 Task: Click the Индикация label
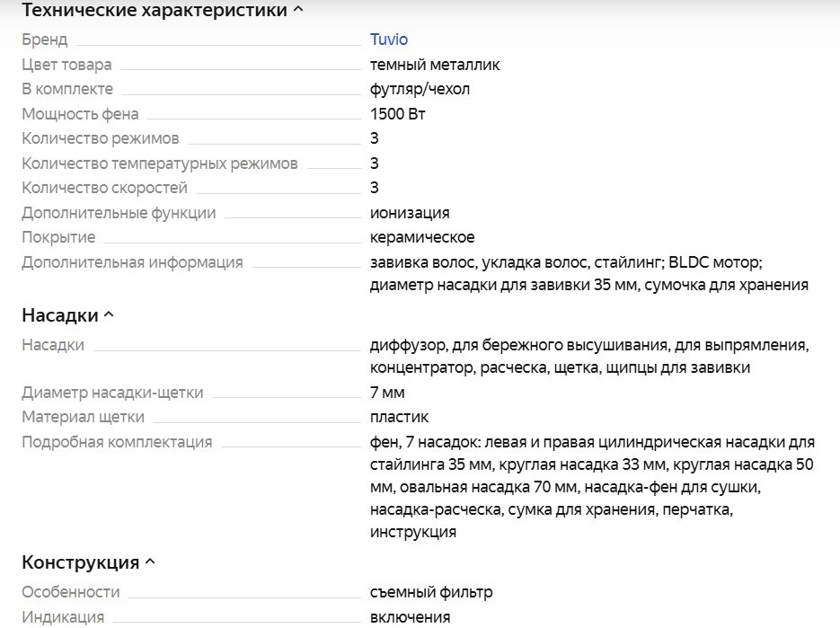click(63, 617)
